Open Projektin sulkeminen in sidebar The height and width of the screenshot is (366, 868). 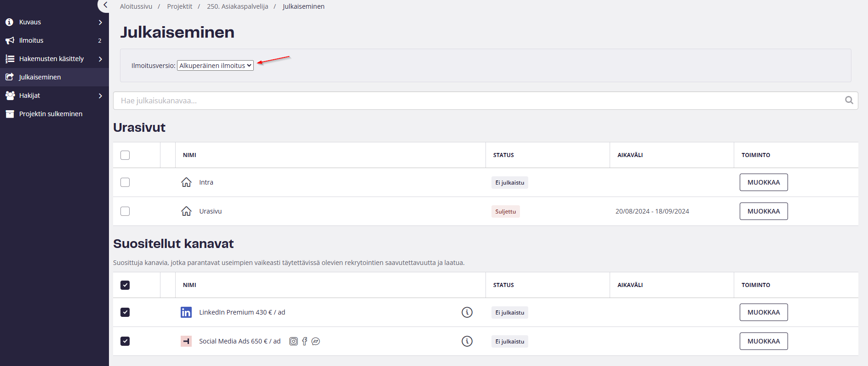tap(54, 114)
